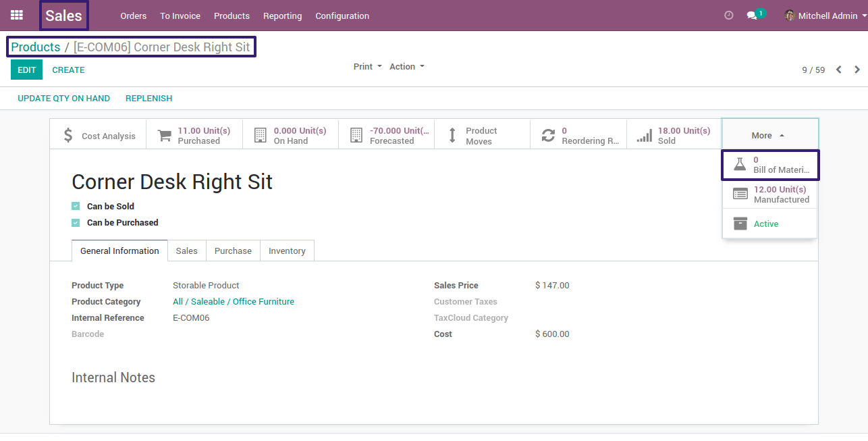868x441 pixels.
Task: Click the Storable Product type value
Action: 206,286
